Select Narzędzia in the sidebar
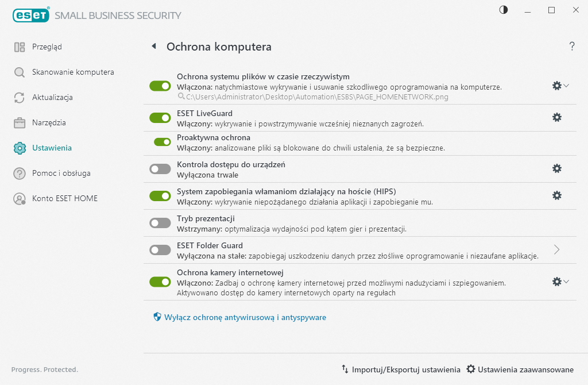Viewport: 588px width, 385px height. pyautogui.click(x=49, y=123)
